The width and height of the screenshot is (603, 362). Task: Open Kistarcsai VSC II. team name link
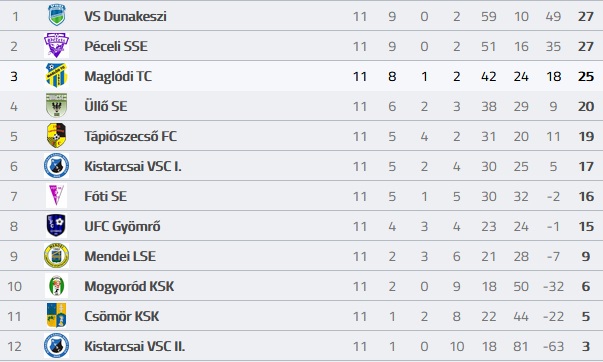click(x=135, y=346)
